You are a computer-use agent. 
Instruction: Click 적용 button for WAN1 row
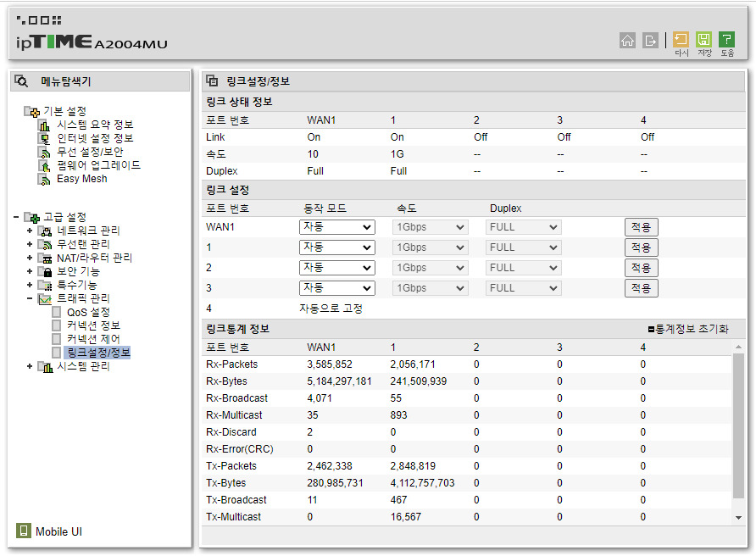coord(641,227)
